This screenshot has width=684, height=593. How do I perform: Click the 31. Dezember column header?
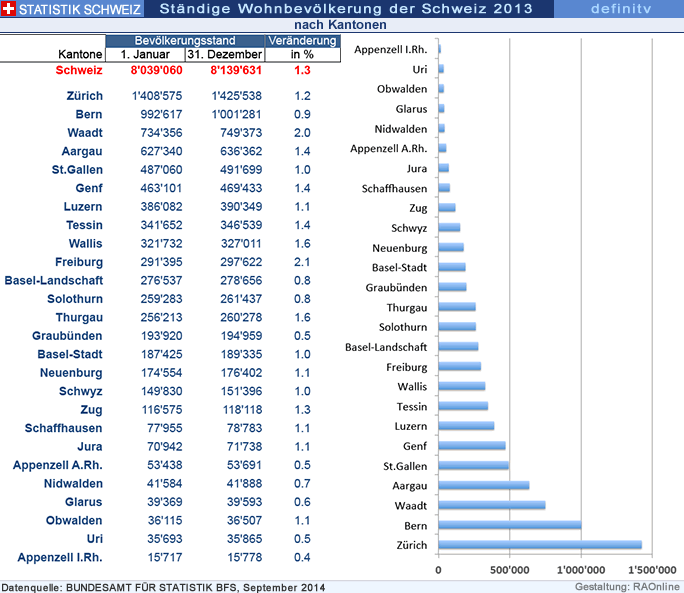click(226, 54)
